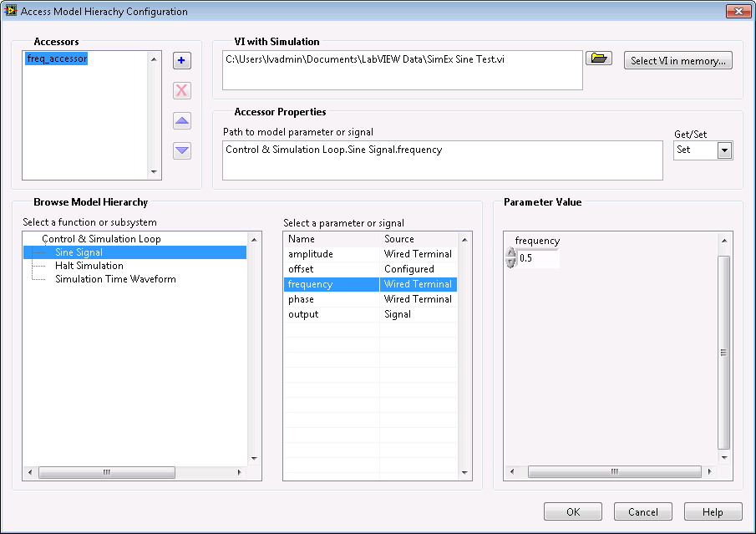Select the output signal row
The height and width of the screenshot is (534, 756).
coord(303,314)
